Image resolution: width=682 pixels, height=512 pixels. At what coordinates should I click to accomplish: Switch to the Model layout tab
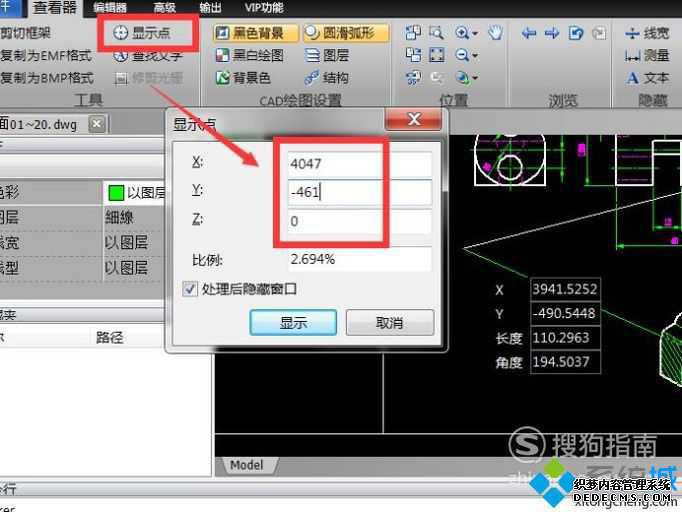(x=247, y=465)
